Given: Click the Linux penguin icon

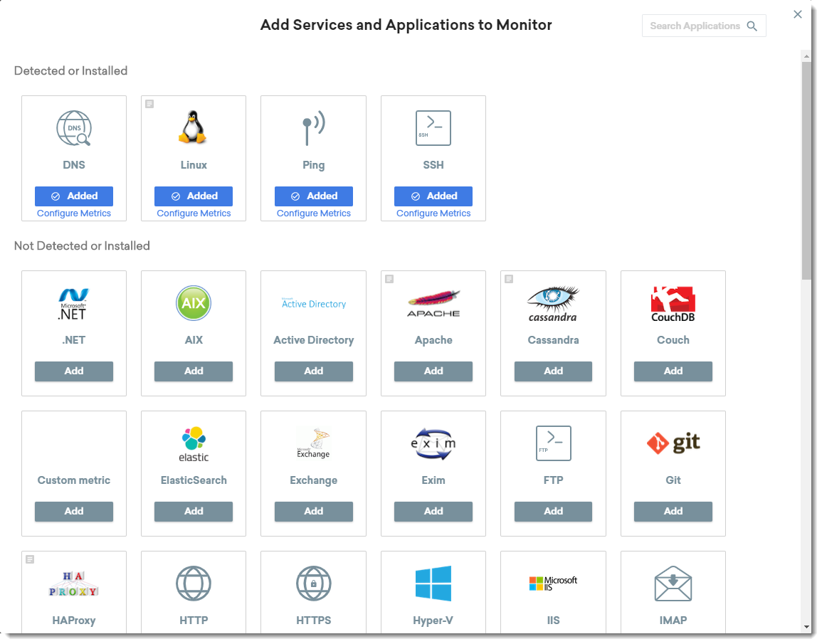Looking at the screenshot, I should (x=193, y=127).
